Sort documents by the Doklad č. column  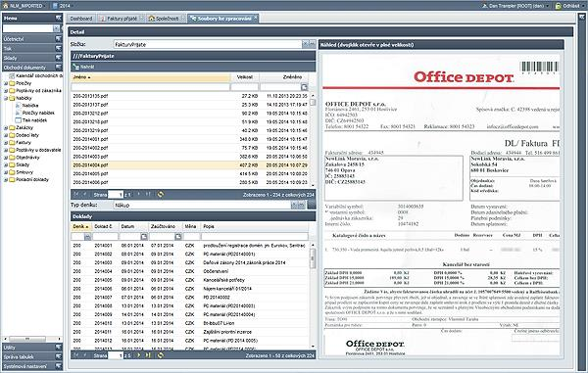pyautogui.click(x=106, y=226)
